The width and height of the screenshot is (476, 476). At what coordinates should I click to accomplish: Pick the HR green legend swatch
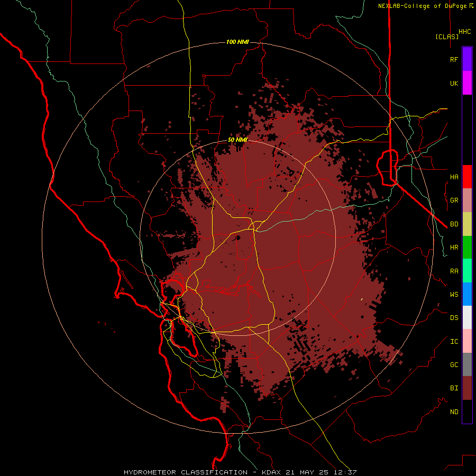(x=467, y=248)
